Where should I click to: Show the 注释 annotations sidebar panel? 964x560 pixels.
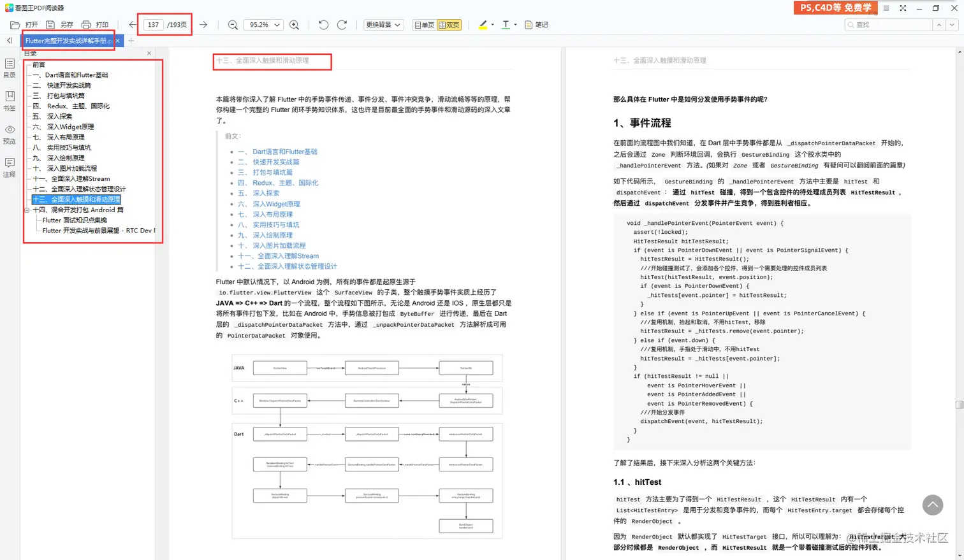[10, 168]
